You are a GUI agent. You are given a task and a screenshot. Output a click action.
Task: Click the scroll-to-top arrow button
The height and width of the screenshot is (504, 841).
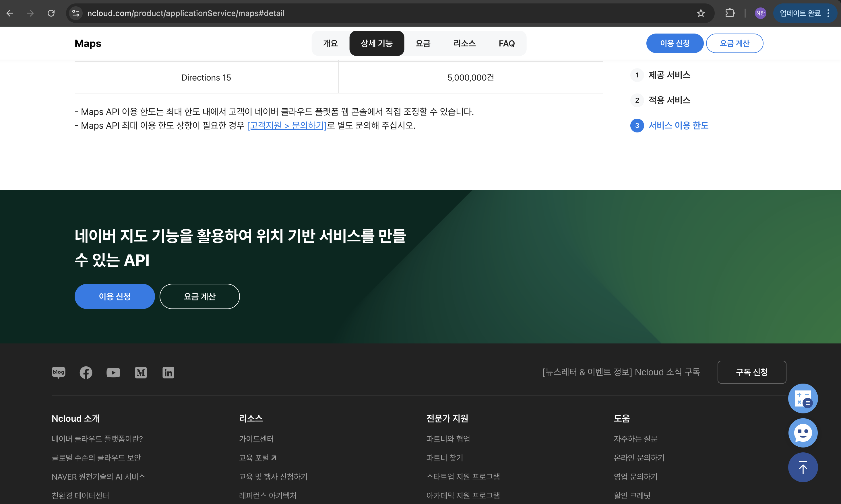[803, 468]
